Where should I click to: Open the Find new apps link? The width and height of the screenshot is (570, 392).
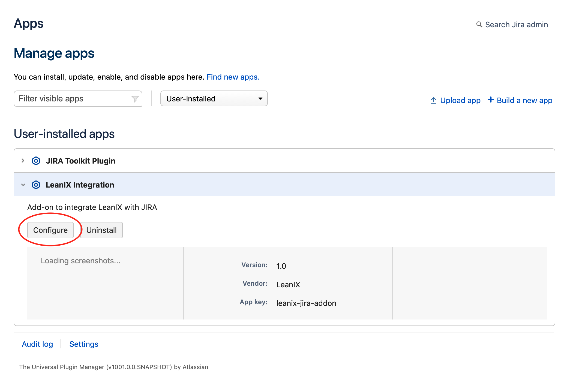(x=233, y=77)
